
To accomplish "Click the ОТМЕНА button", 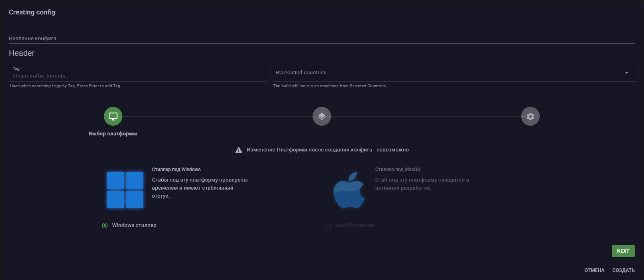I will coord(594,270).
